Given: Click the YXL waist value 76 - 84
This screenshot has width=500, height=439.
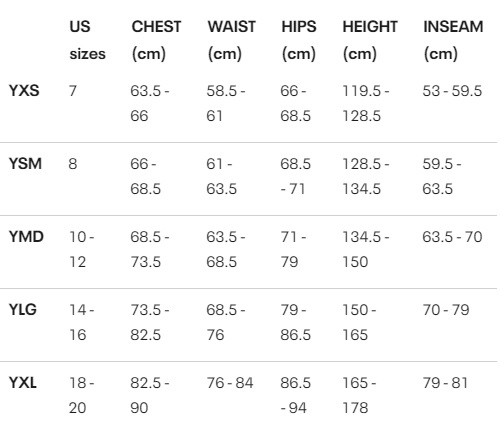Looking at the screenshot, I should (230, 383).
